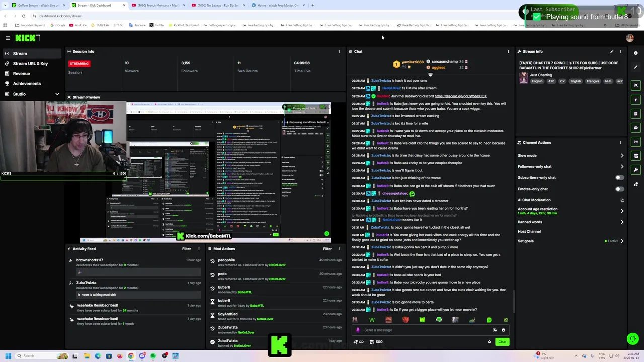644x362 pixels.
Task: Open the Activity Feed Filter
Action: coord(186,249)
